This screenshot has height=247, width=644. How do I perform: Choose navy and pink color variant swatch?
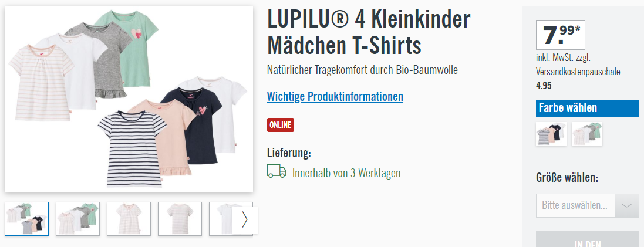pos(551,134)
